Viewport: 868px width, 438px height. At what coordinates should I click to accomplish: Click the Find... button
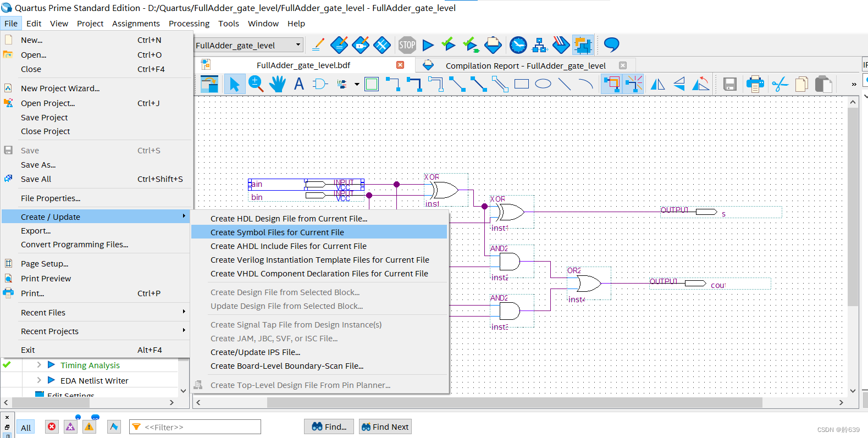329,426
